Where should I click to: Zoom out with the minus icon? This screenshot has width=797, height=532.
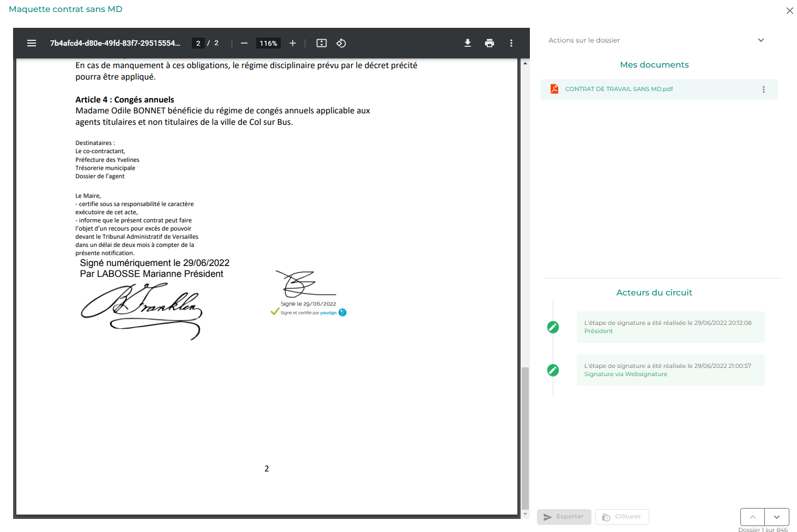point(244,43)
